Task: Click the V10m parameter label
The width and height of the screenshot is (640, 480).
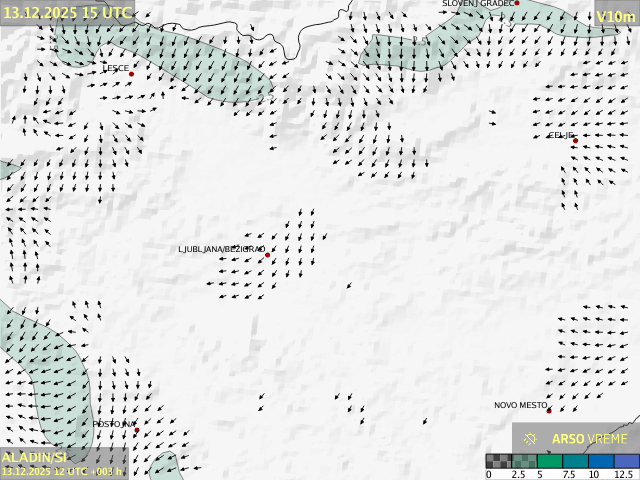Action: [x=615, y=16]
